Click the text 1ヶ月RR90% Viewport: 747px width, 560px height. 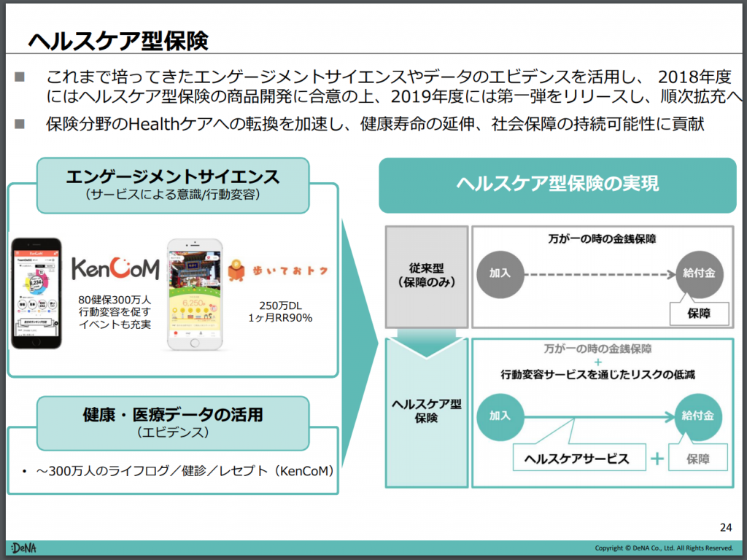click(281, 318)
